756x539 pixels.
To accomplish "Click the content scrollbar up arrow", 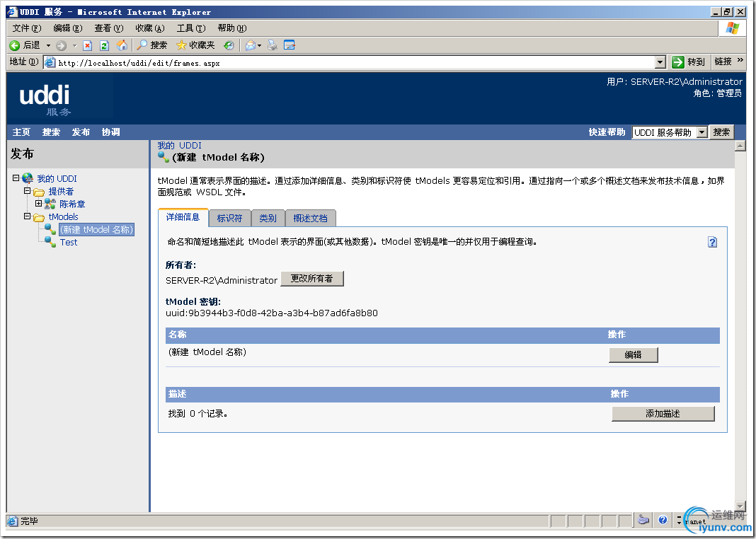I will pyautogui.click(x=740, y=146).
